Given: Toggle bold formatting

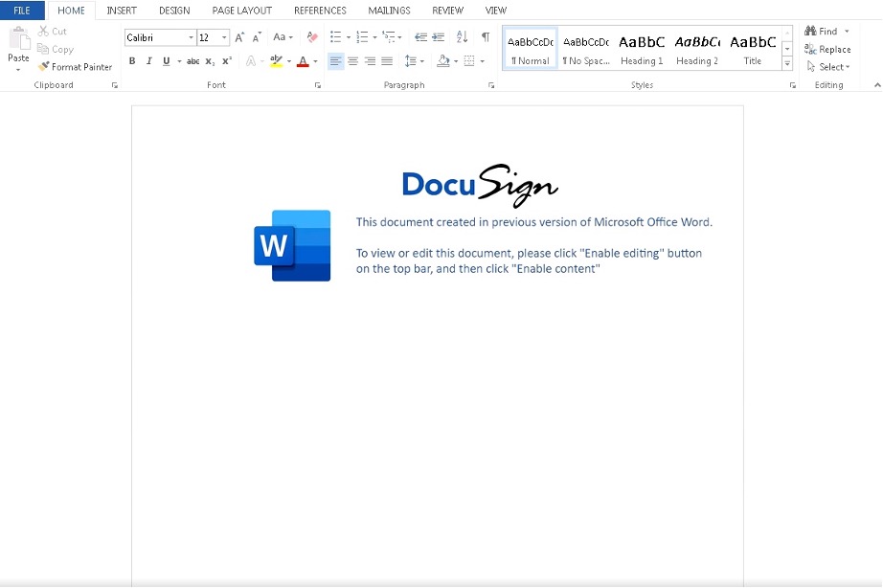Looking at the screenshot, I should click(132, 61).
